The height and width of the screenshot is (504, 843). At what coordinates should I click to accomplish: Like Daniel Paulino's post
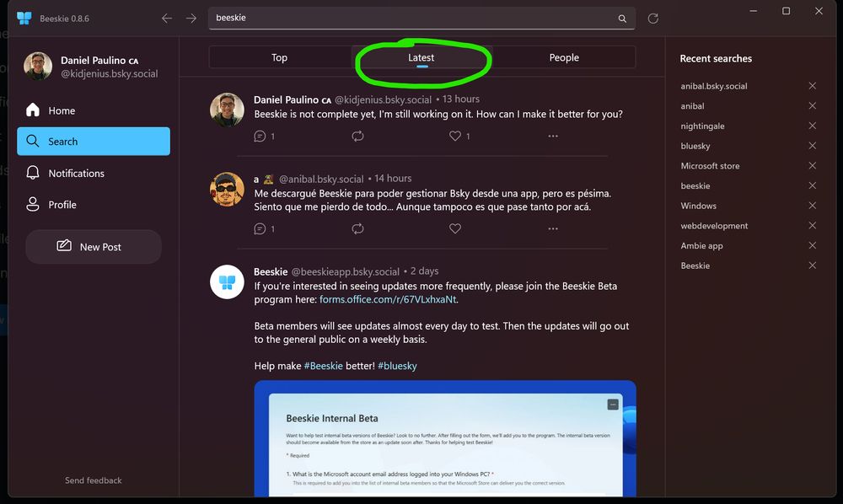pos(455,136)
